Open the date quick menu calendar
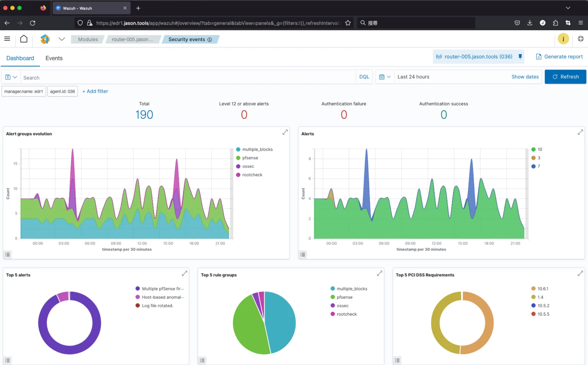 pyautogui.click(x=385, y=77)
